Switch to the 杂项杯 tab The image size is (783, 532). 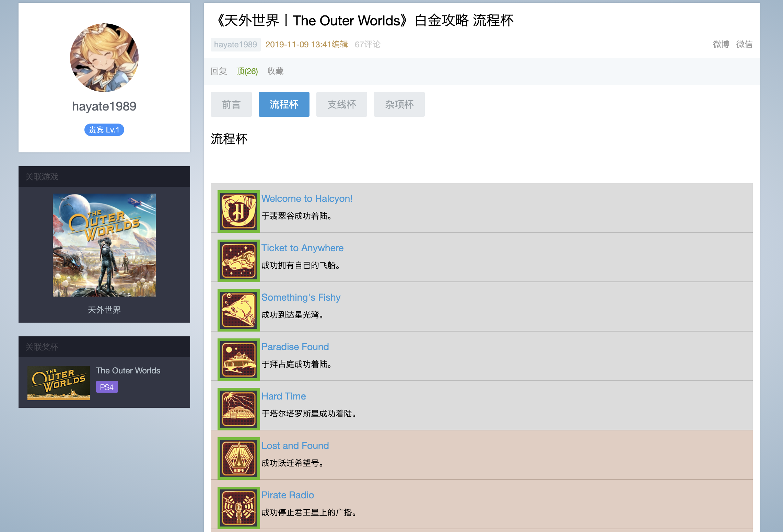pos(399,104)
